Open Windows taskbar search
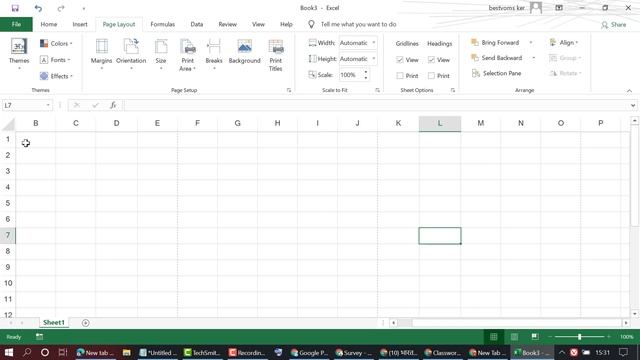Viewport: 640px width, 360px height. 27,352
